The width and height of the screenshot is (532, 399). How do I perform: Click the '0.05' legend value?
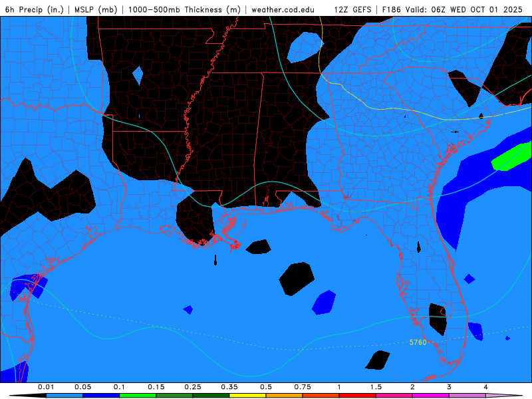(82, 387)
